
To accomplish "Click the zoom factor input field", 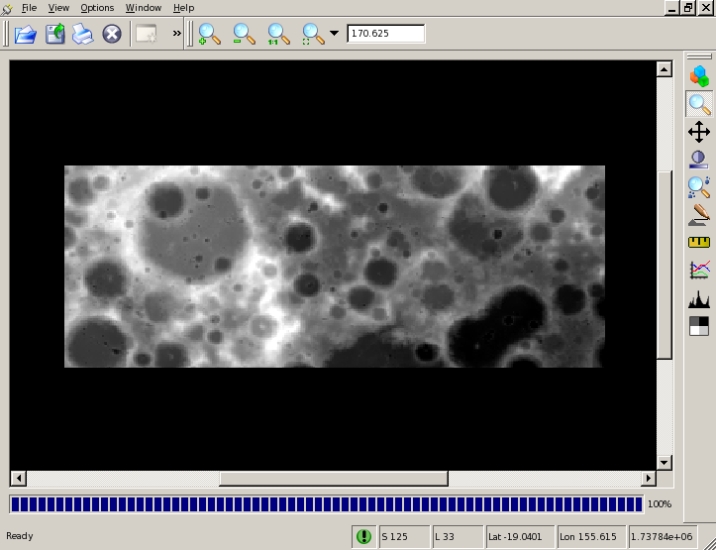I will (x=385, y=34).
